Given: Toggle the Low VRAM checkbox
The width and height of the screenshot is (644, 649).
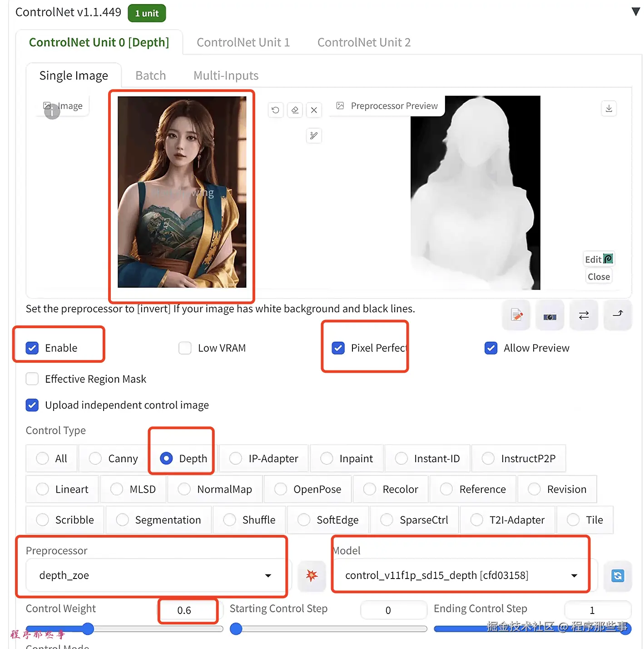Looking at the screenshot, I should pyautogui.click(x=185, y=348).
